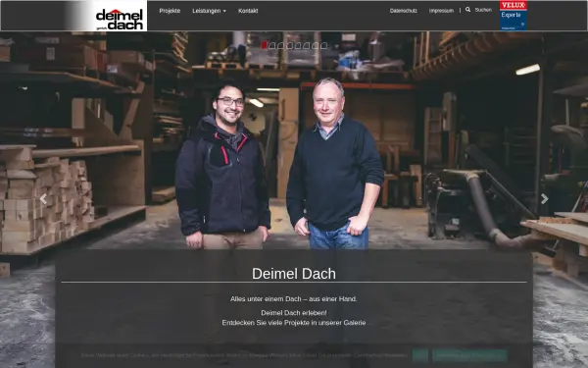Click 'Entdecken Sie viele Projekte' gallery text
This screenshot has height=368, width=588.
coord(294,323)
